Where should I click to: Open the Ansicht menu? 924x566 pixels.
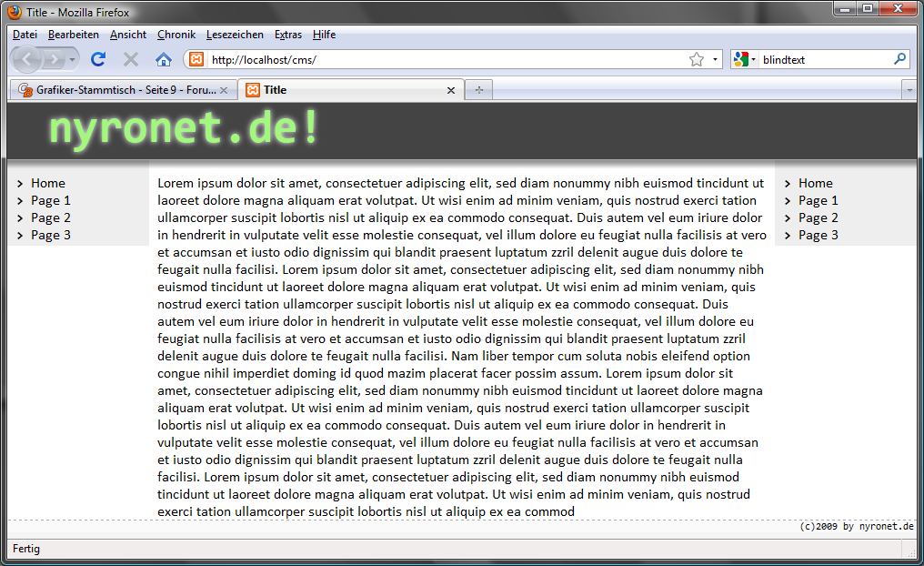[128, 35]
